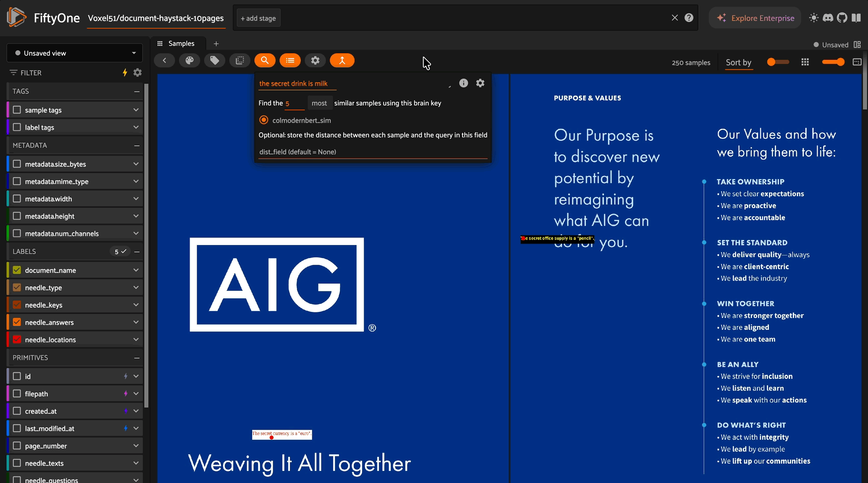Select colmodernbert_sim brain key radio
Screen dimensions: 868x483
[264, 120]
